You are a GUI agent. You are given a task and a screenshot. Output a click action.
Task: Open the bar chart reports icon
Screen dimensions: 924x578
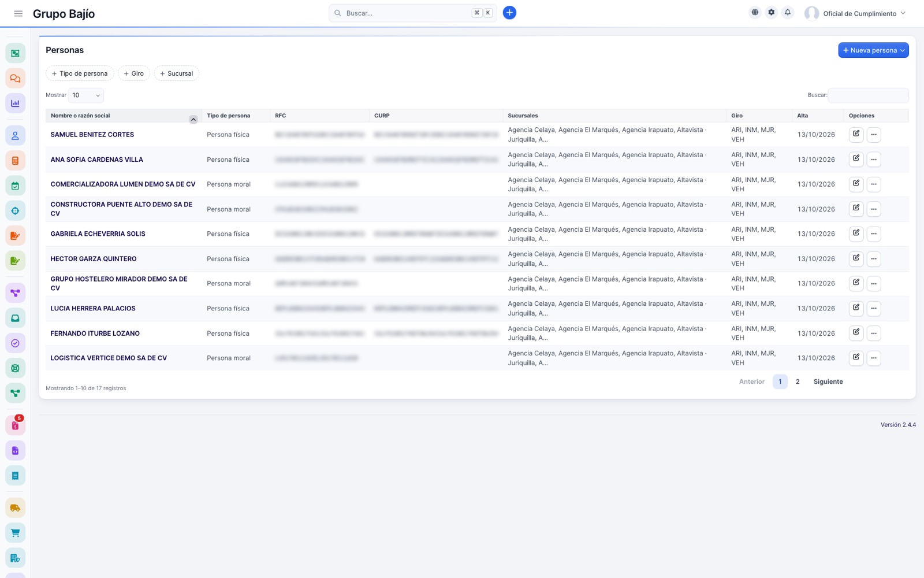click(x=16, y=103)
